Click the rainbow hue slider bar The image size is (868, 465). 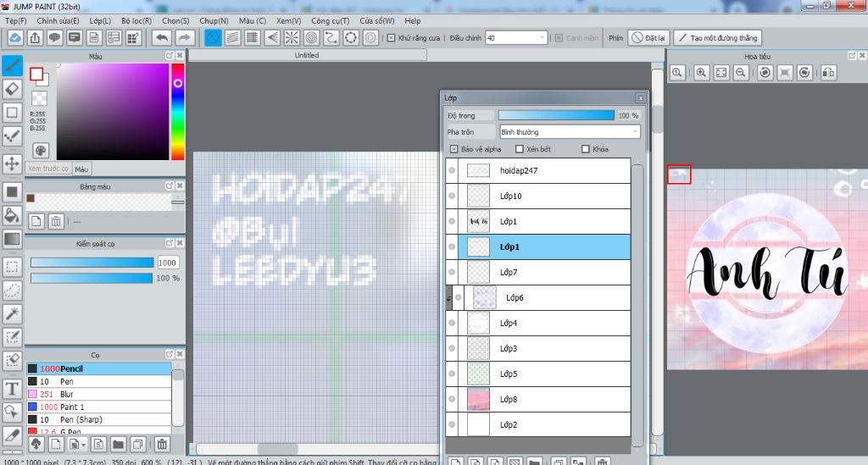click(x=178, y=112)
